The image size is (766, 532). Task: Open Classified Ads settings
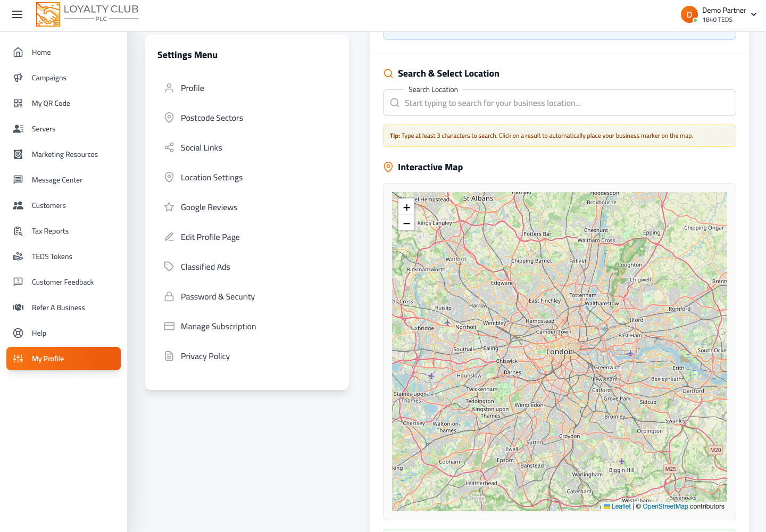[247, 267]
